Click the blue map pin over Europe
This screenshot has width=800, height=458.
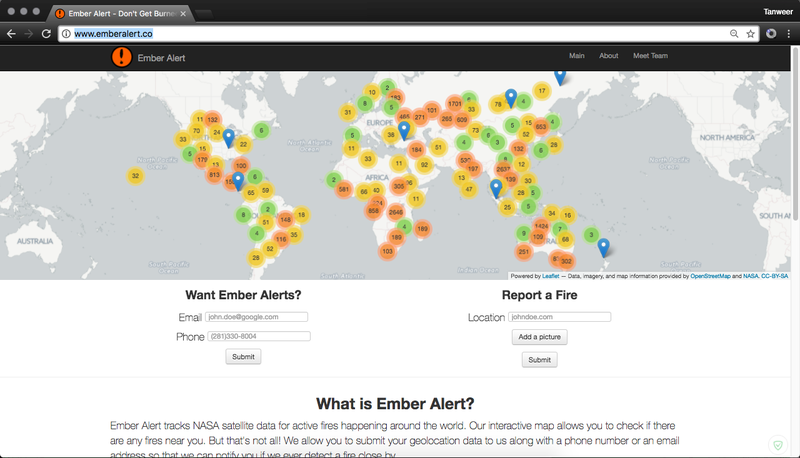click(x=404, y=130)
